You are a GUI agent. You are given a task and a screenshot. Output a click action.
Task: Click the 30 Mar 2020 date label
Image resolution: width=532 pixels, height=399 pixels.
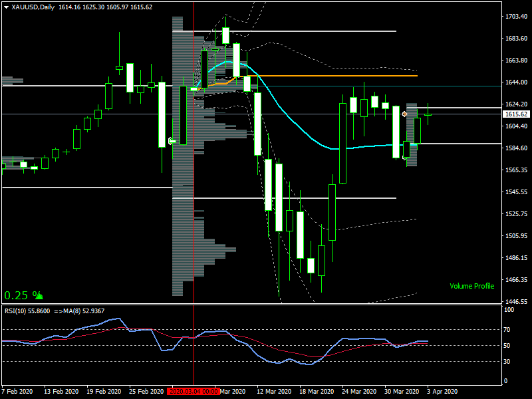point(400,392)
